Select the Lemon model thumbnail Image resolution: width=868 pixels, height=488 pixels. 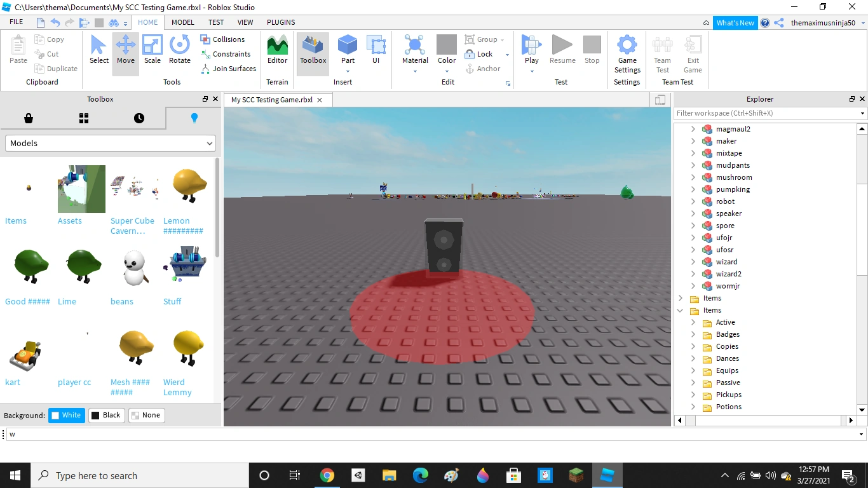pos(189,186)
